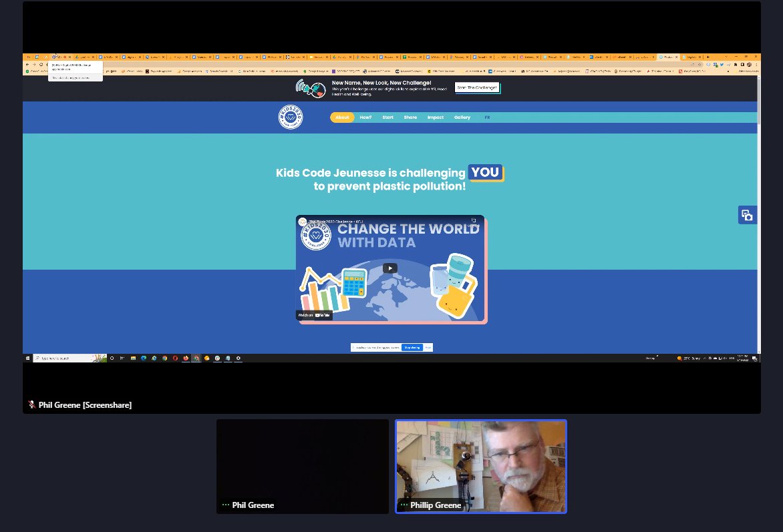The height and width of the screenshot is (532, 783).
Task: Open the Share navigation item
Action: tap(410, 117)
